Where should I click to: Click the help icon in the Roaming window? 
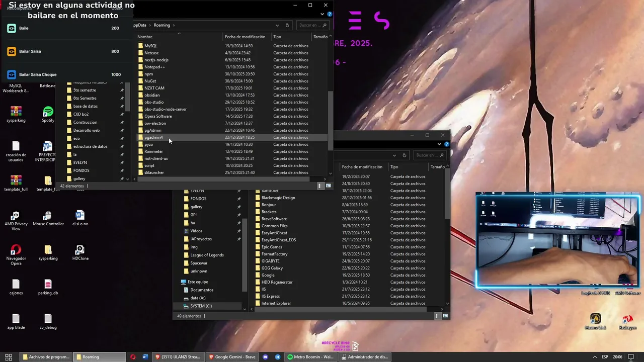[330, 15]
